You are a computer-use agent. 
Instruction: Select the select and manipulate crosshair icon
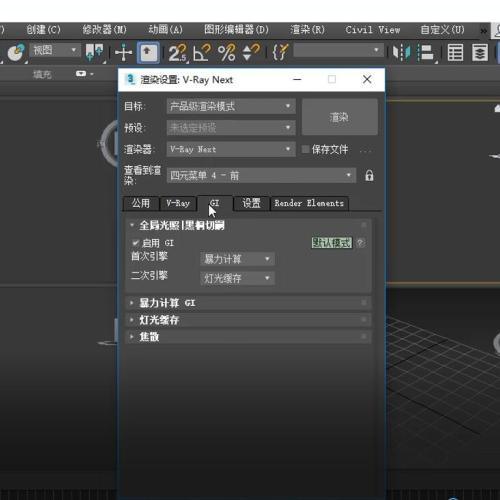pos(123,53)
